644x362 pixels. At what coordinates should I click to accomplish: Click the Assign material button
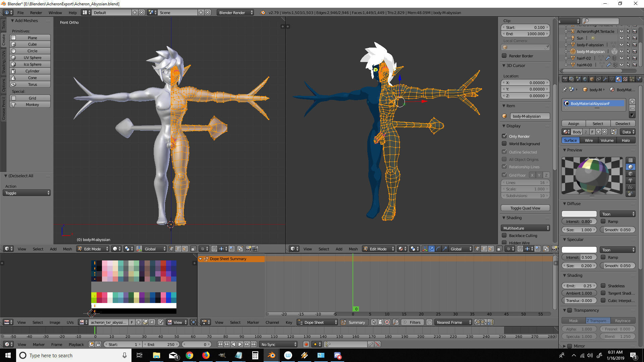[574, 123]
